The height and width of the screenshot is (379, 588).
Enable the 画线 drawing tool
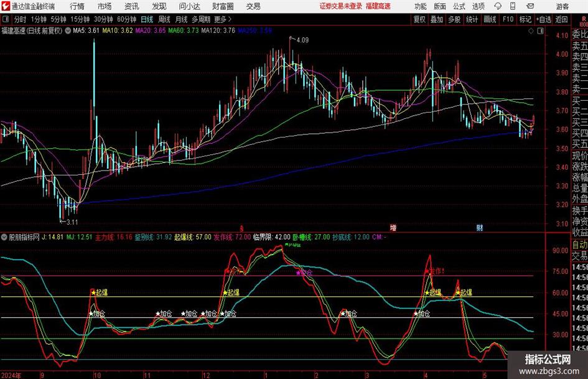[x=490, y=19]
